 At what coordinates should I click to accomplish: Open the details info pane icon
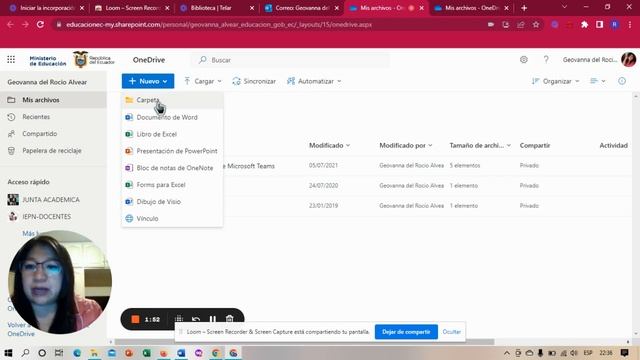tap(622, 81)
